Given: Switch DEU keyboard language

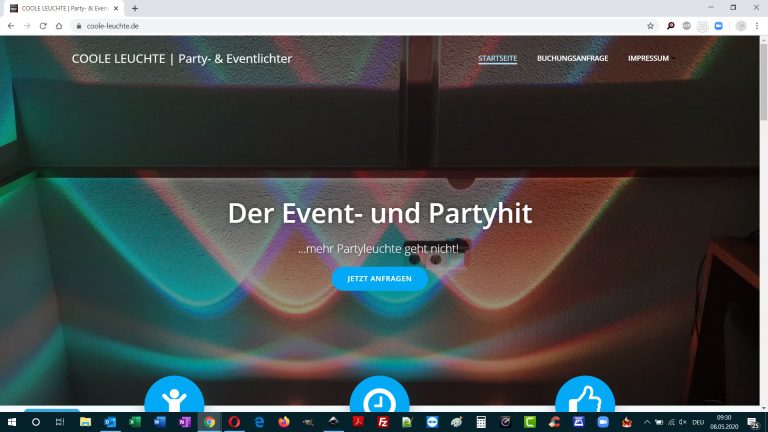Looking at the screenshot, I should pos(698,422).
